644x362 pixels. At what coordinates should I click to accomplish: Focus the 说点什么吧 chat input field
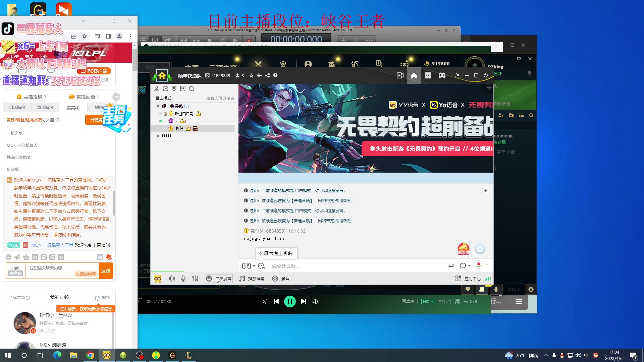point(356,266)
